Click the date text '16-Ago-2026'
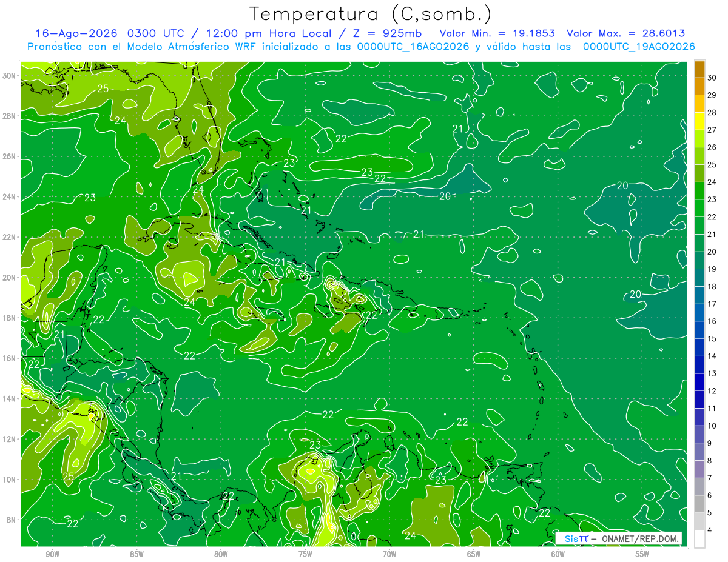Screen dimensions: 728x562 [76, 33]
